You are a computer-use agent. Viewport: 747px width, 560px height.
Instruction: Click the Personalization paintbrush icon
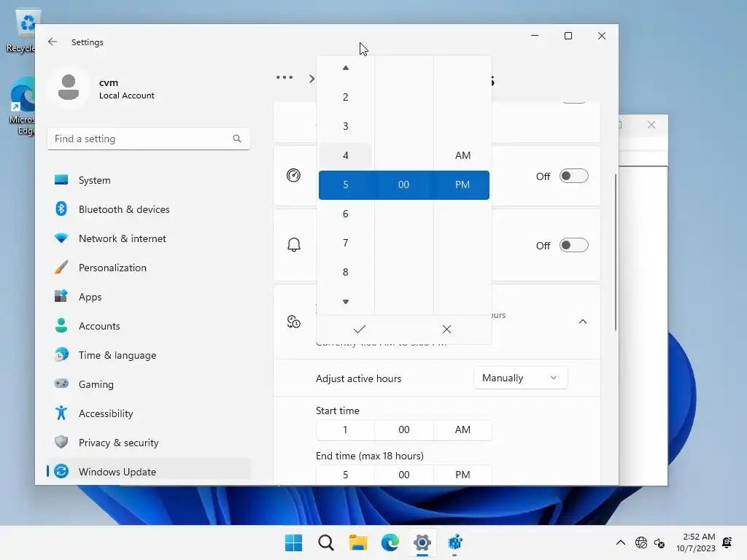coord(61,267)
